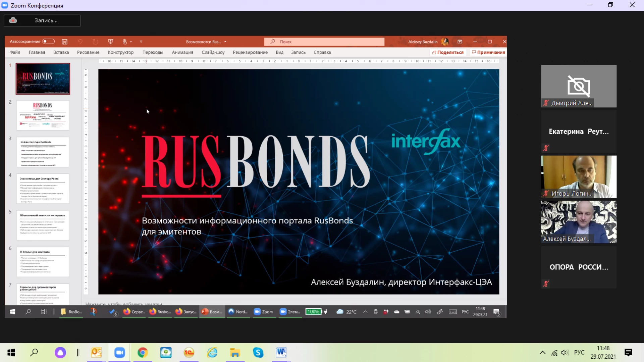
Task: Click Алексей Буздал... participant video tile
Action: point(579,222)
